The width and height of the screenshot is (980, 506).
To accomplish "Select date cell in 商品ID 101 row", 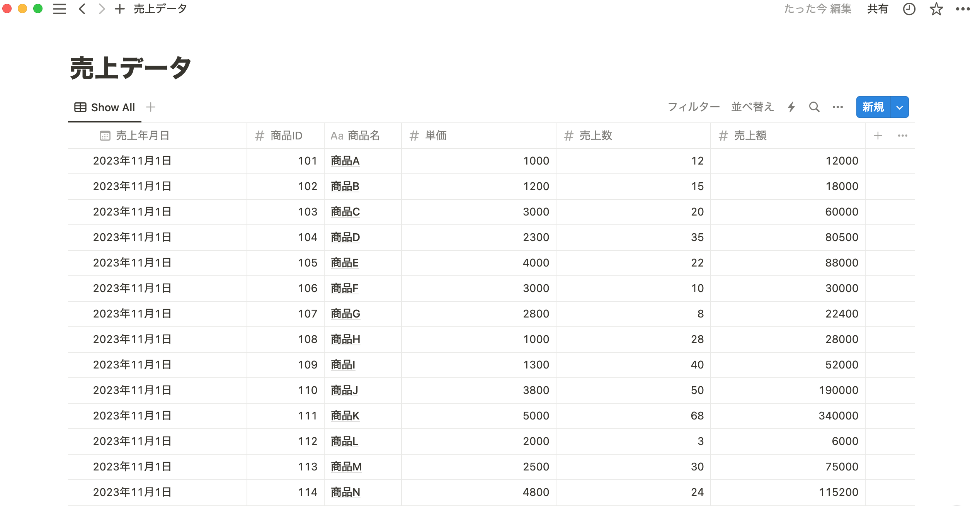I will tap(157, 161).
